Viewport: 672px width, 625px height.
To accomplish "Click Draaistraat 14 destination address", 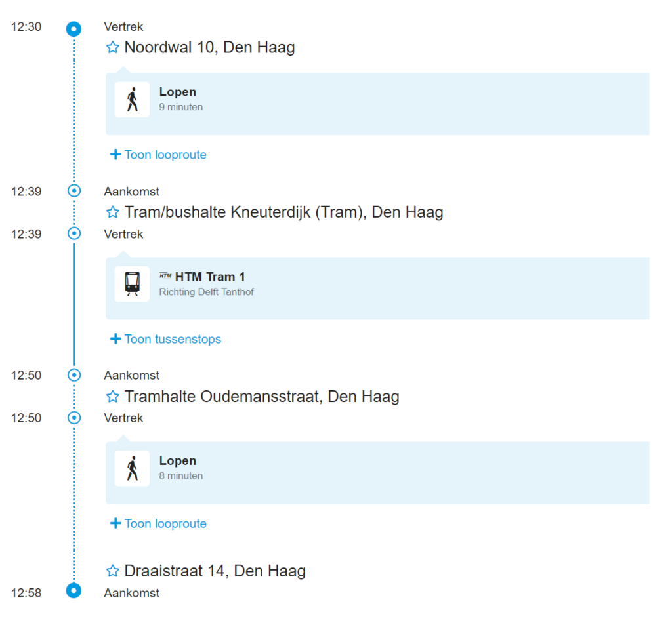I will tap(215, 571).
